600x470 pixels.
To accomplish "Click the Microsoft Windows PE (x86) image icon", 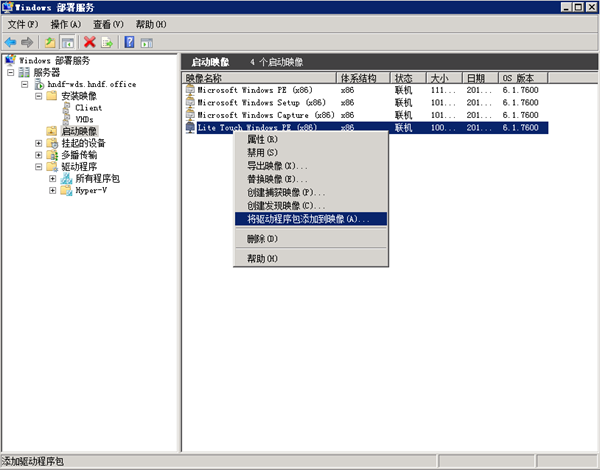I will coord(190,90).
